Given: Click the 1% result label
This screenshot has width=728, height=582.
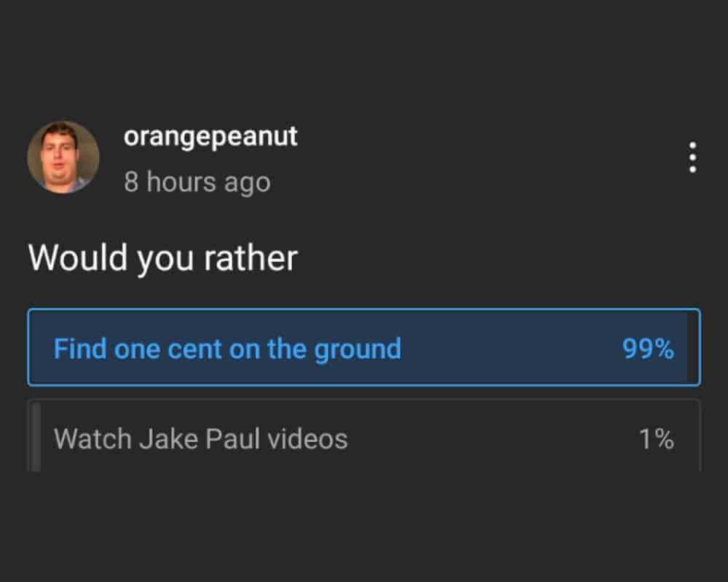Looking at the screenshot, I should tap(655, 439).
